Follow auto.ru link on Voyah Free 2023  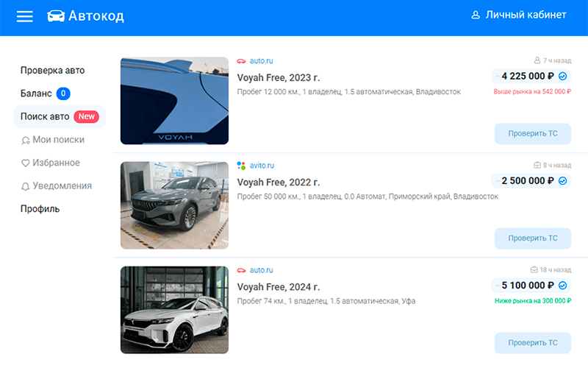pos(262,61)
